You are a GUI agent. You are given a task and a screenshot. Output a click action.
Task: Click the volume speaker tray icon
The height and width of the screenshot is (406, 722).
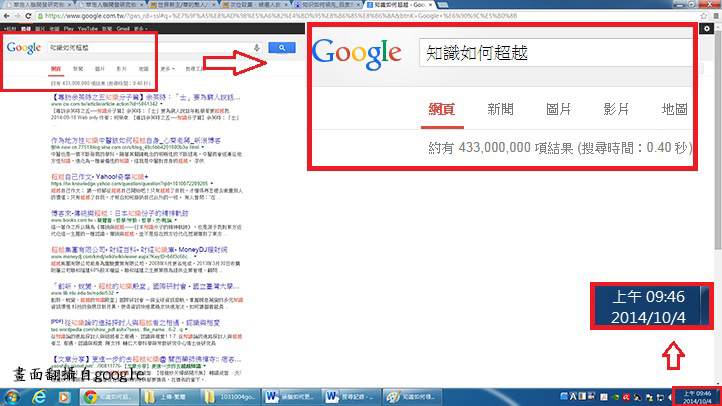[x=670, y=397]
